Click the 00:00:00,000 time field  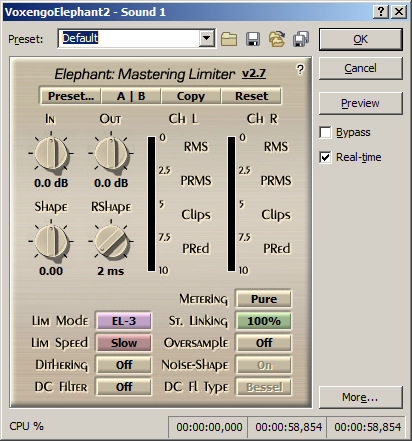point(209,427)
